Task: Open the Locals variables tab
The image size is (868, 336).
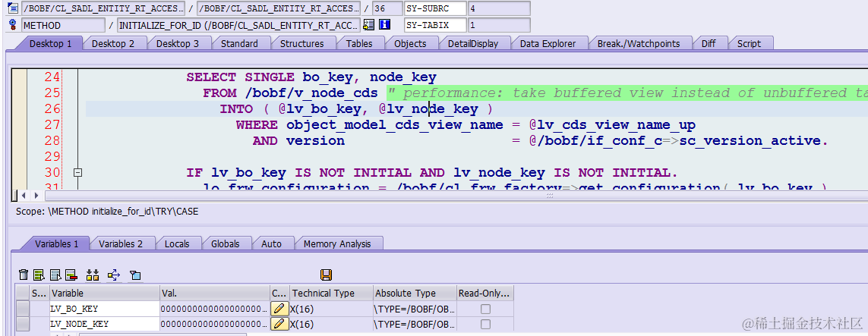Action: [x=177, y=243]
